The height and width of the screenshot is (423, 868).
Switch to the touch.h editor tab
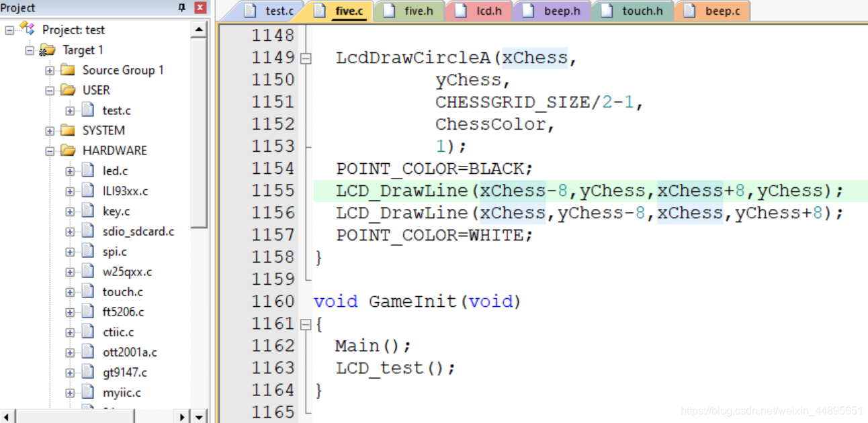pos(632,11)
